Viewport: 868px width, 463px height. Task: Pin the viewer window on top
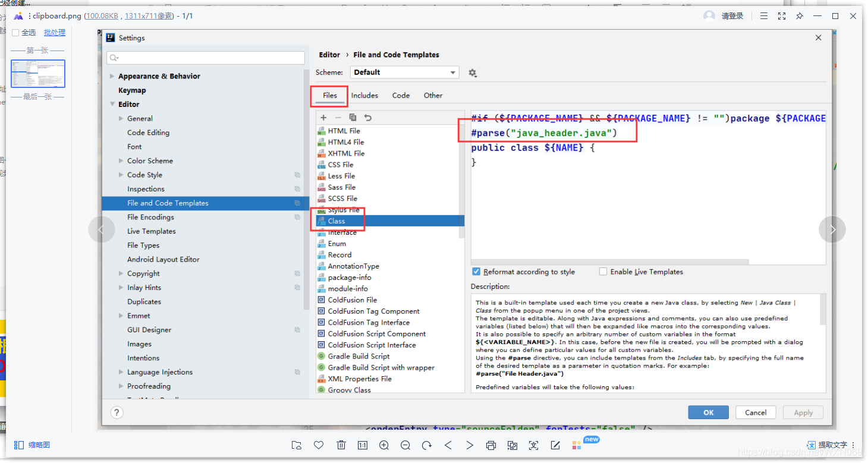(800, 16)
